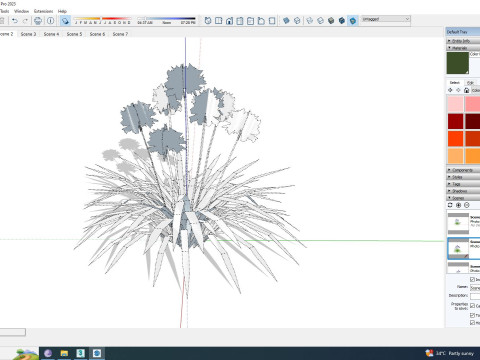480x360 pixels.
Task: Click the SketchUp icon in the taskbar
Action: coord(97,353)
